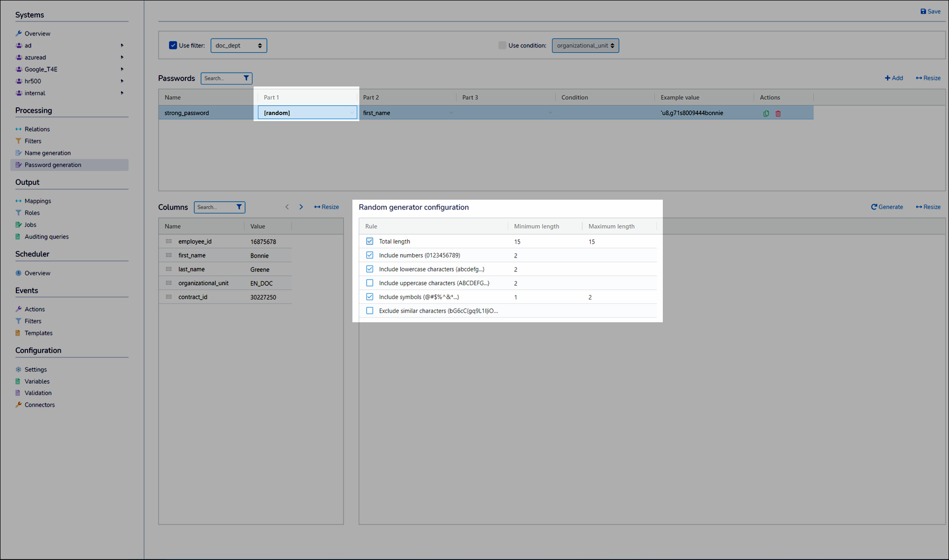Screen dimensions: 949x560
Task: Click the drag handle for employee_id
Action: tap(169, 242)
